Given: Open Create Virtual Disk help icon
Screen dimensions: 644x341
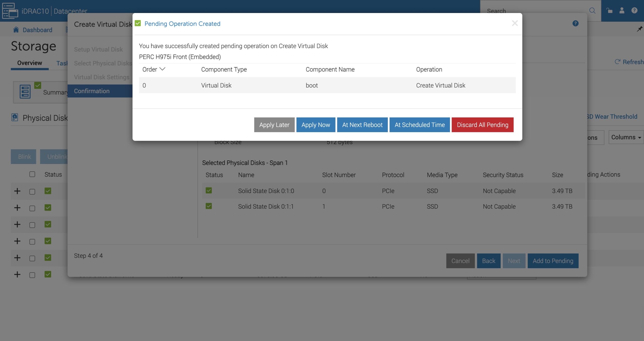Looking at the screenshot, I should point(575,24).
